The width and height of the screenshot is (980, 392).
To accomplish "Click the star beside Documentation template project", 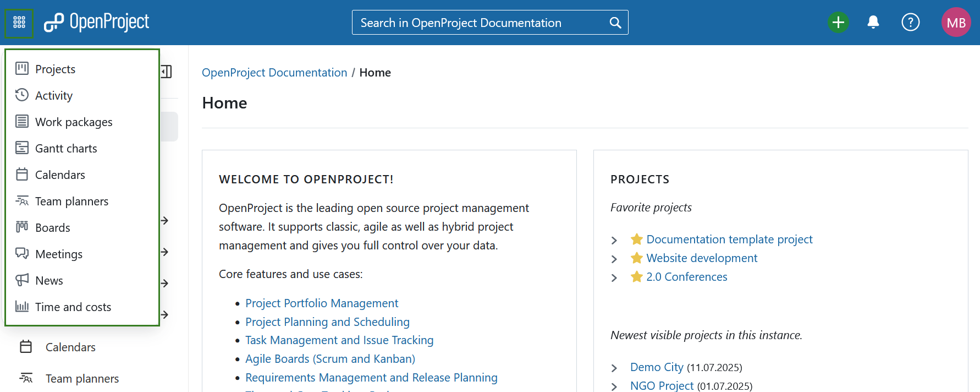I will tap(637, 239).
